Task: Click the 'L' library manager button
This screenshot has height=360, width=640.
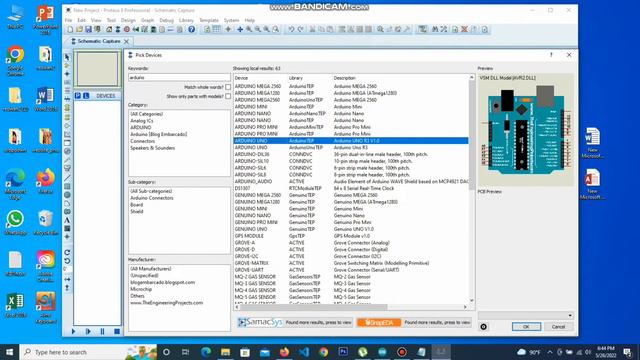Action: (86, 96)
